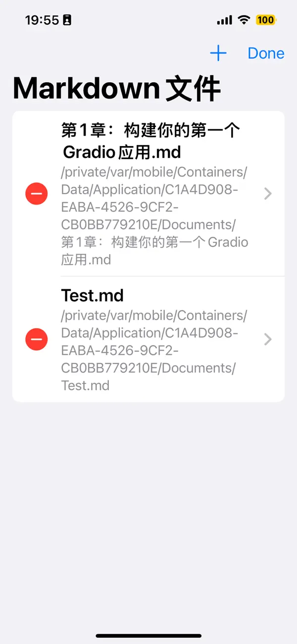The width and height of the screenshot is (297, 644).
Task: Tap the plus icon to add a file
Action: pos(218,53)
